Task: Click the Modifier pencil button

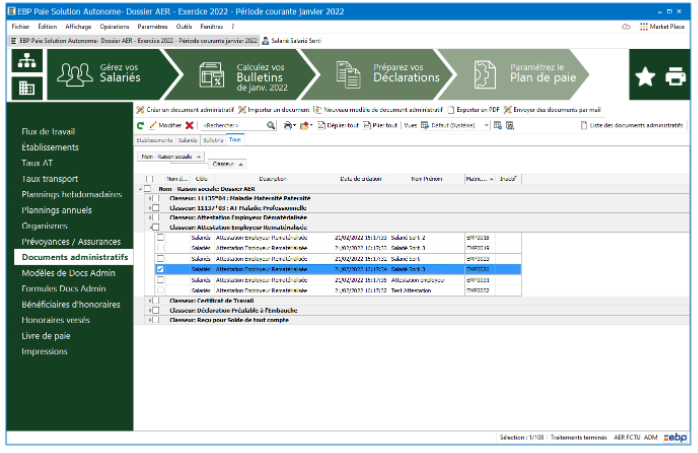Action: tap(166, 125)
